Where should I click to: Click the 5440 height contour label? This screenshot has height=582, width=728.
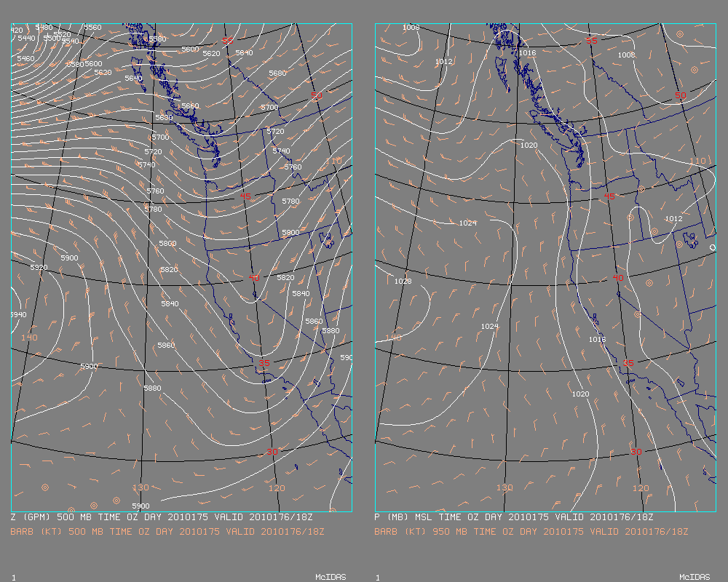(26, 38)
